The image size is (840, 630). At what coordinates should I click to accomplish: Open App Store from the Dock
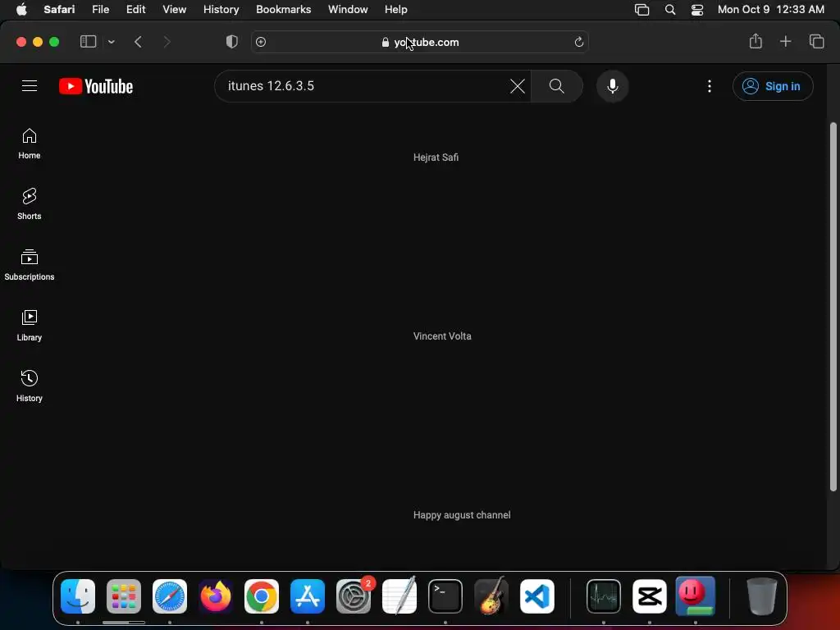click(x=308, y=596)
